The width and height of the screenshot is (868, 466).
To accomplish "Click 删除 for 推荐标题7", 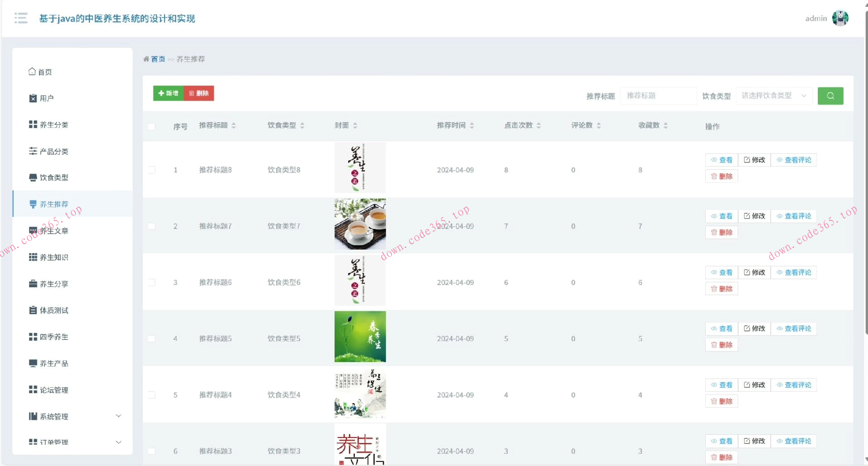I will pyautogui.click(x=722, y=232).
